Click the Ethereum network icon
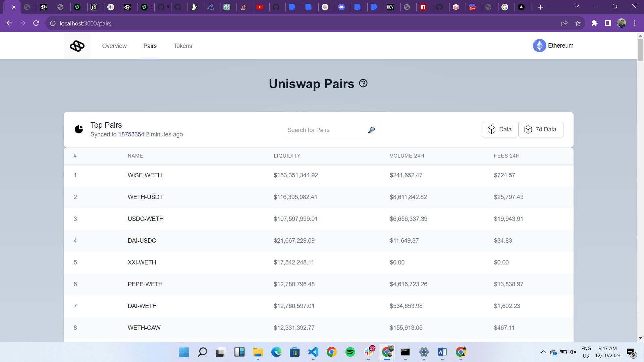644x362 pixels. [540, 46]
